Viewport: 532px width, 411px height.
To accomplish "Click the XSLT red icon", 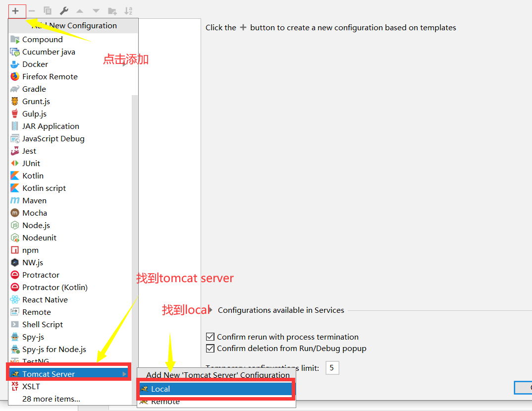I will pyautogui.click(x=15, y=387).
